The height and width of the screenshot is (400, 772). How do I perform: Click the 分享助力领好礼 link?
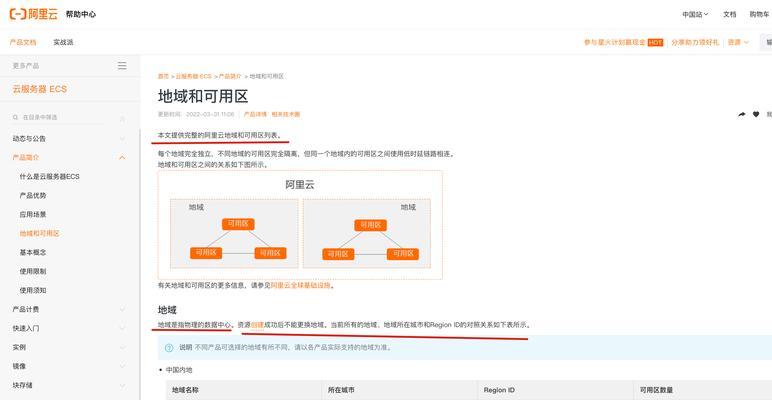(695, 42)
